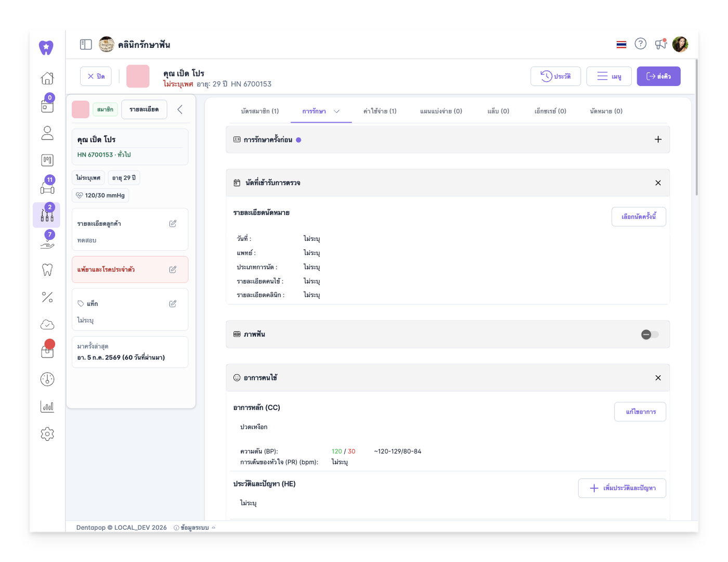Click the เลือกนัดครั้งนี้ button
The width and height of the screenshot is (728, 562).
point(639,216)
